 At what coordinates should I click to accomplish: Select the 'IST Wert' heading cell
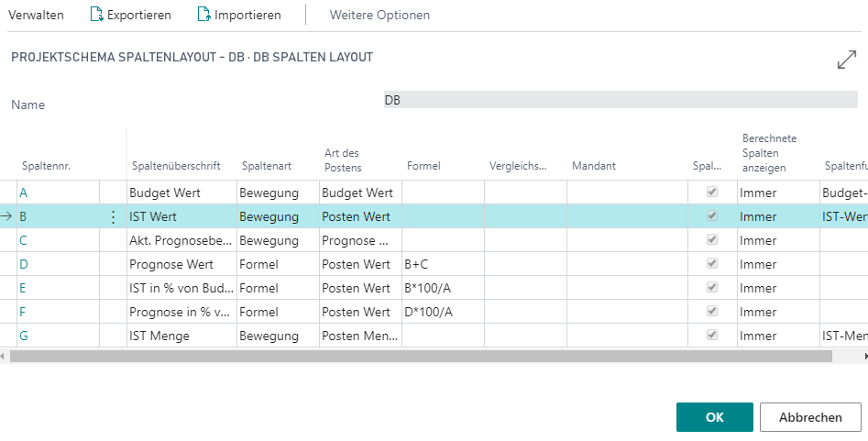[x=182, y=216]
